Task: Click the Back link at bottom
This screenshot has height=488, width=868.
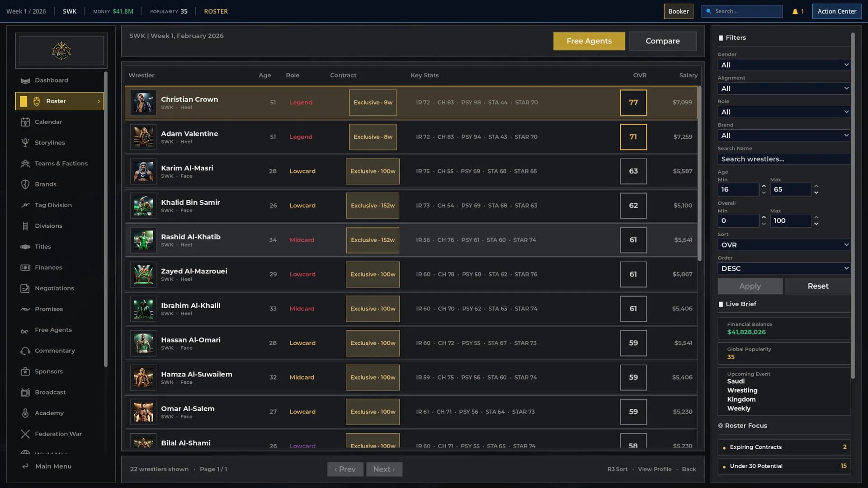Action: (x=689, y=469)
